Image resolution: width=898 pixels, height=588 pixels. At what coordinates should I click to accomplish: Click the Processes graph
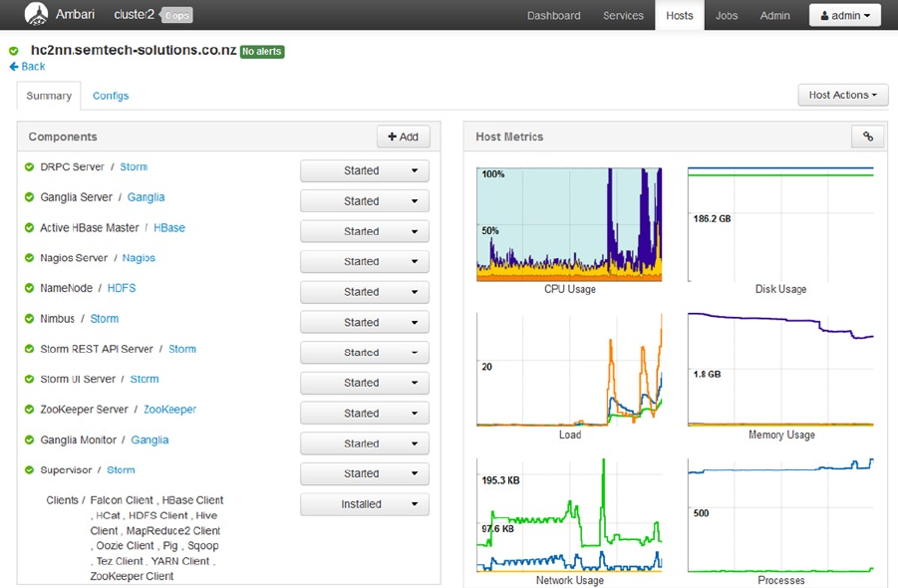(780, 514)
